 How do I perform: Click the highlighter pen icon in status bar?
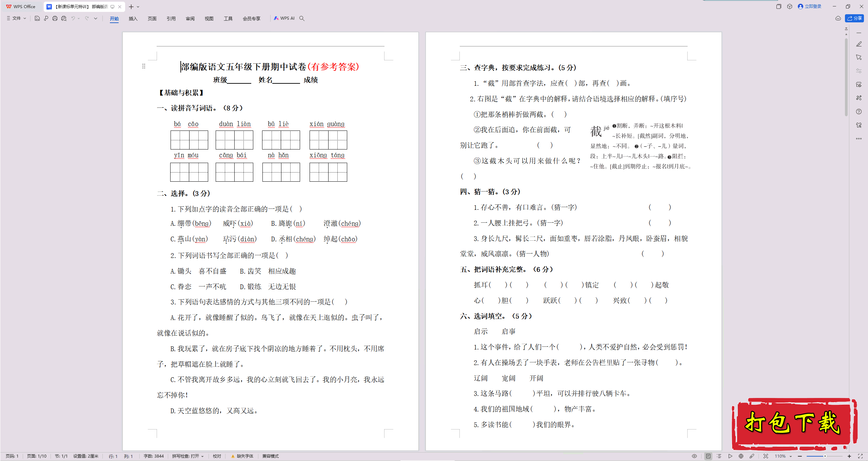752,456
